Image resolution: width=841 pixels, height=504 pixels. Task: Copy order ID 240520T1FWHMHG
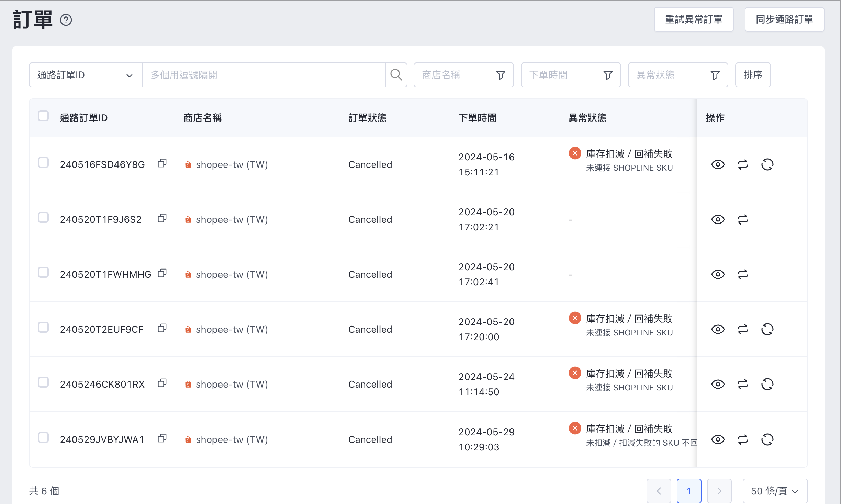pos(162,273)
